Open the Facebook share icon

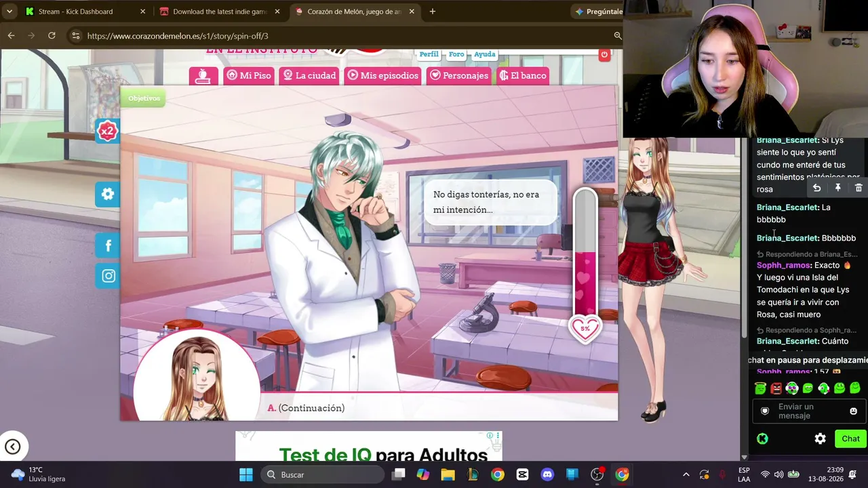click(108, 245)
